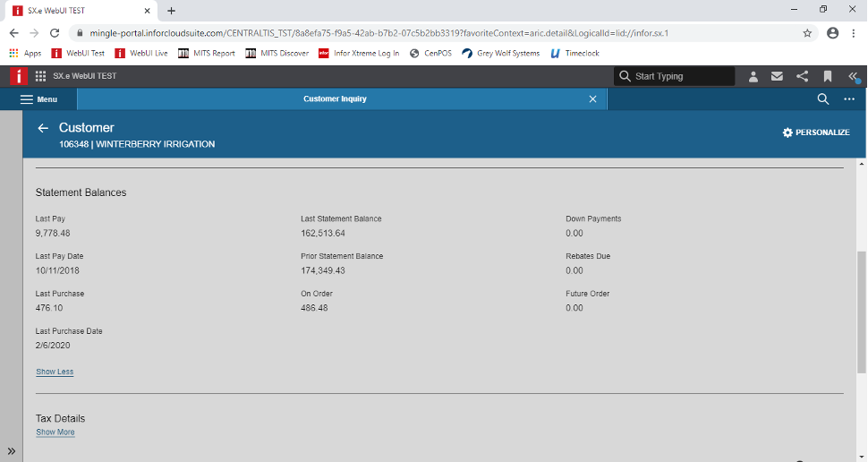
Task: Open Infor Xtreme Log In bookmark
Action: [359, 53]
